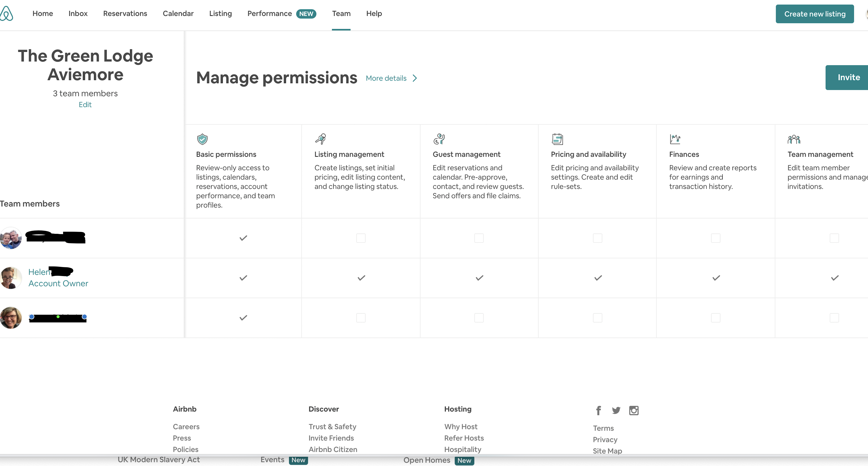
Task: Click the Guest management icon
Action: [x=439, y=138]
